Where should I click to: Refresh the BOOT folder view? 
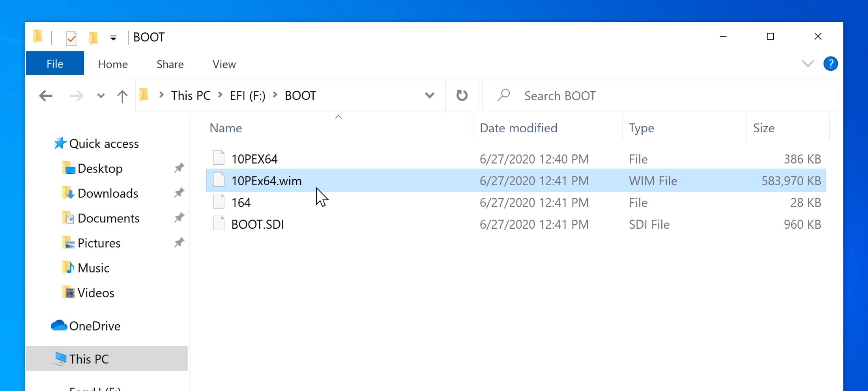click(462, 96)
